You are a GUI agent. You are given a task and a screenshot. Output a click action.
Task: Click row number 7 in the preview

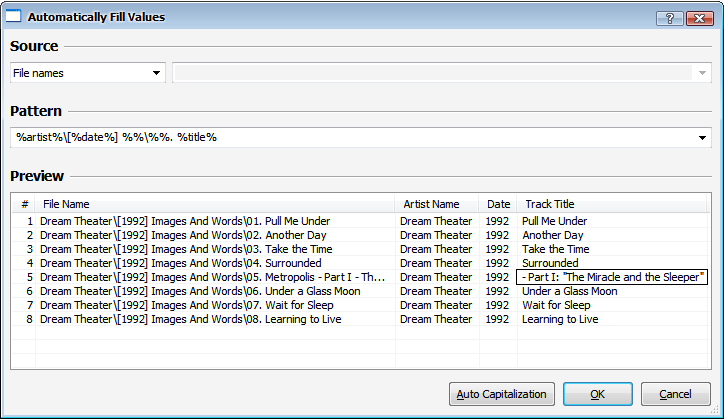[30, 305]
